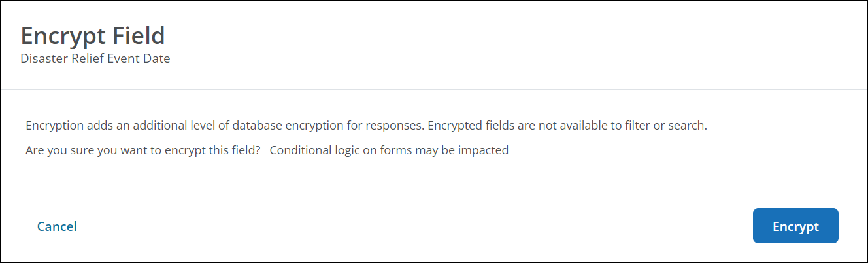This screenshot has width=868, height=263.
Task: Click the Disaster Relief Event Date subtitle
Action: (x=95, y=59)
